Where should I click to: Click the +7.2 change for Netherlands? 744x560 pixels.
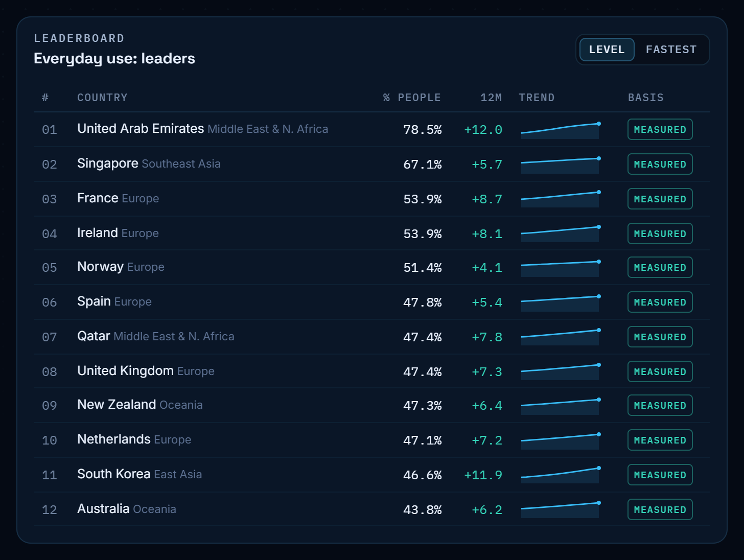coord(487,440)
